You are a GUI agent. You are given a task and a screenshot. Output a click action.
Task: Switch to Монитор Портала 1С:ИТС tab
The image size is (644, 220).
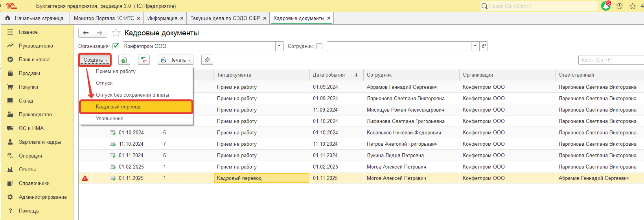pos(104,18)
